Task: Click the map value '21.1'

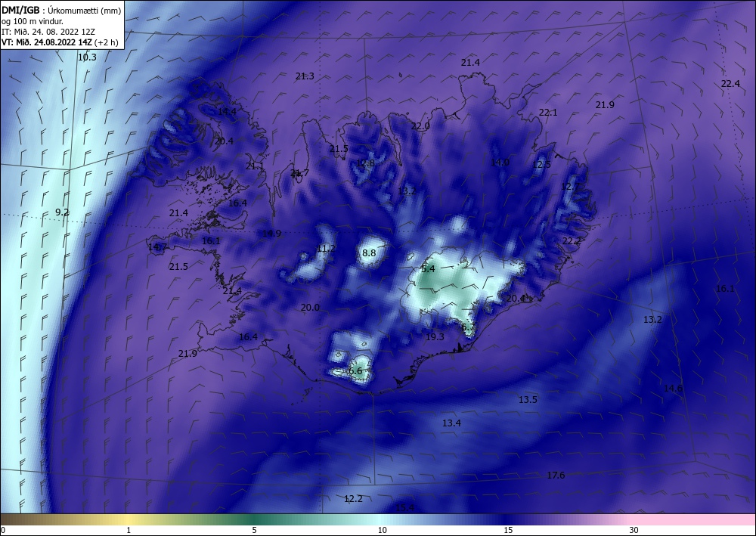Action: 255,166
